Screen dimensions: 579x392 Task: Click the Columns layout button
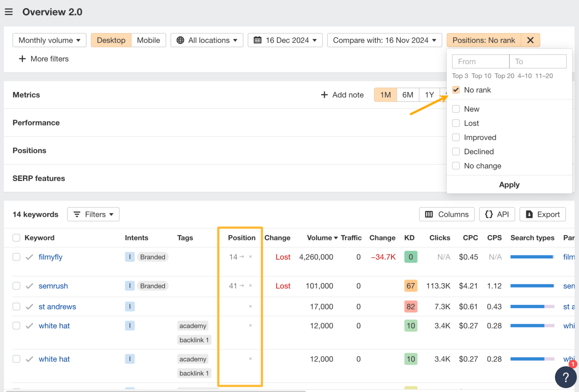(x=446, y=214)
